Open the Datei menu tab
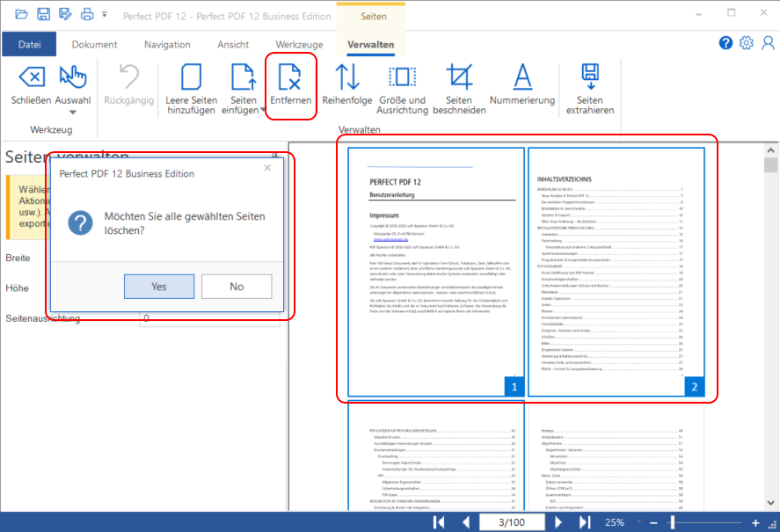Screen dimensions: 780x532 point(29,45)
